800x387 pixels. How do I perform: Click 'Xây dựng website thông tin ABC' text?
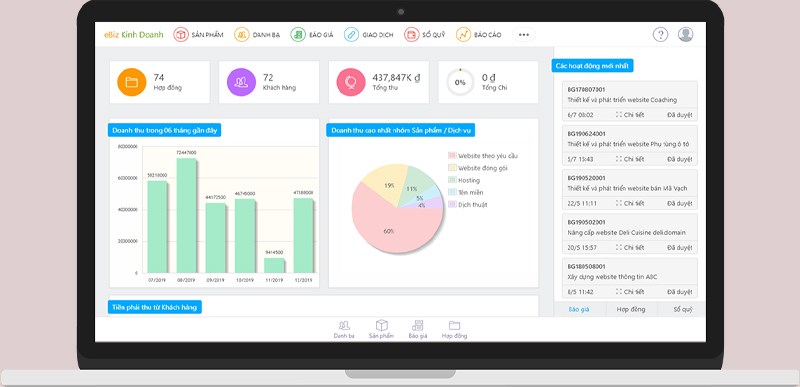point(612,277)
